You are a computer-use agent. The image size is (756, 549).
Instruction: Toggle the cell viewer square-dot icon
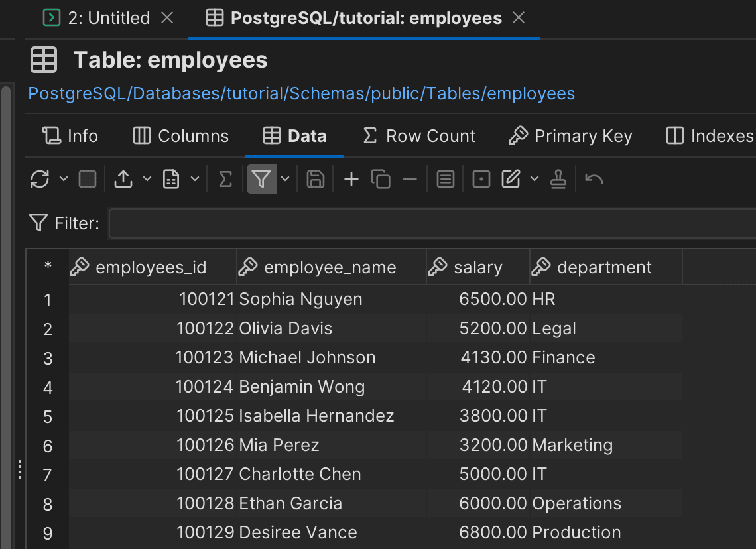point(481,179)
